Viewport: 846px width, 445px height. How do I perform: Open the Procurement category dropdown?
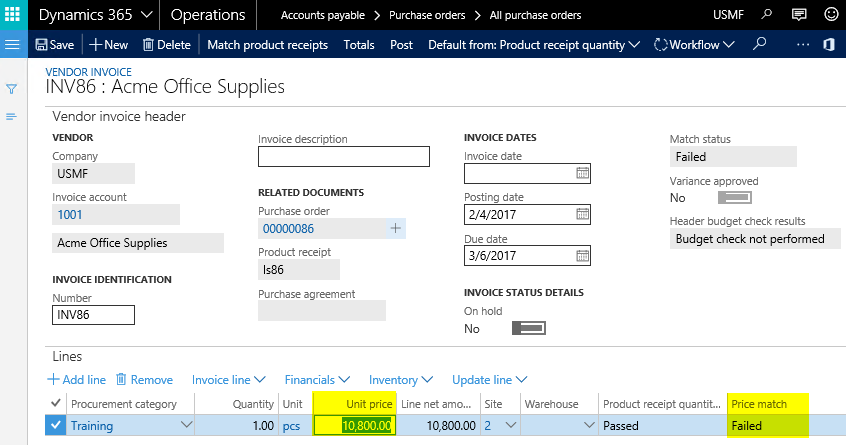[x=184, y=425]
